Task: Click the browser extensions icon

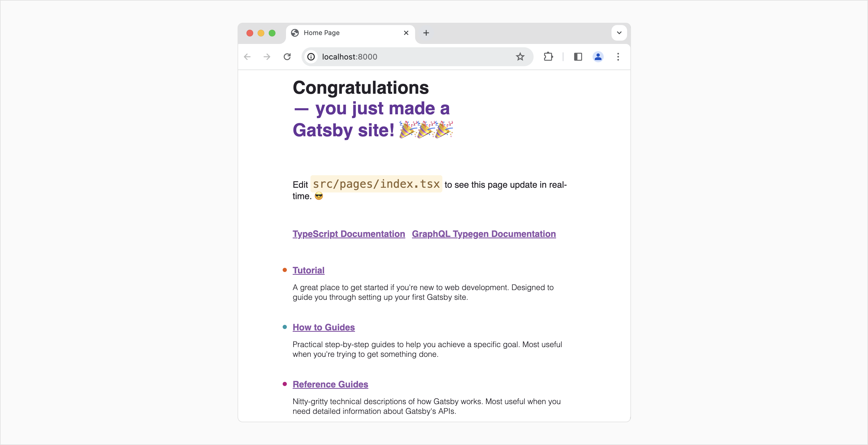Action: pos(548,56)
